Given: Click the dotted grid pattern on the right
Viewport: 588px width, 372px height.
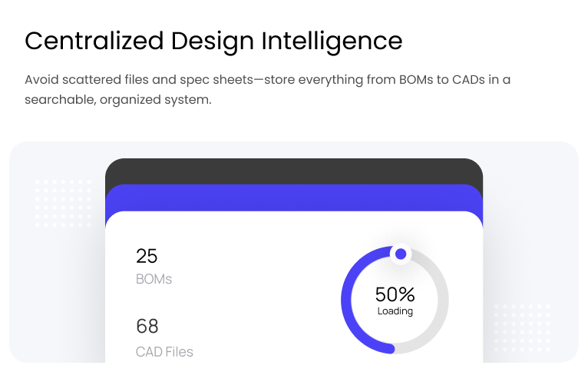Looking at the screenshot, I should coord(521,327).
